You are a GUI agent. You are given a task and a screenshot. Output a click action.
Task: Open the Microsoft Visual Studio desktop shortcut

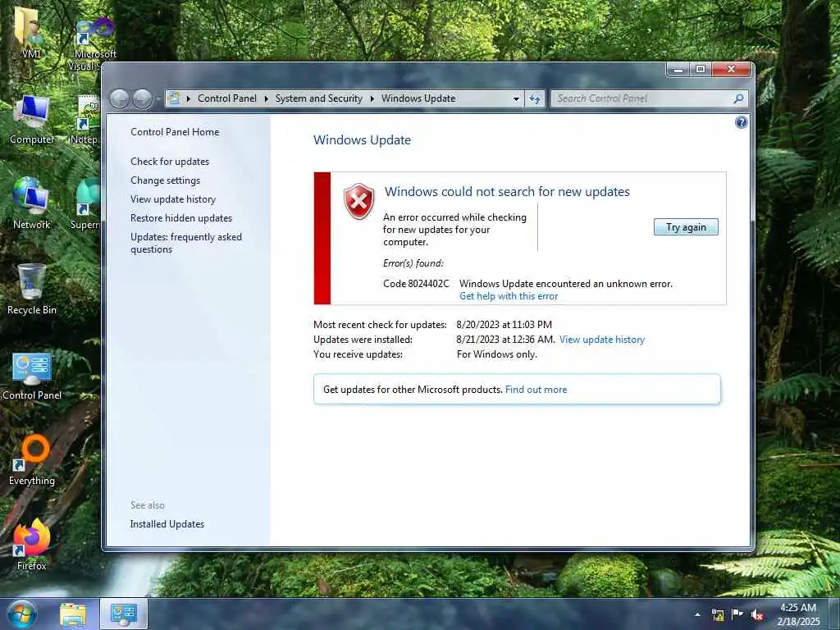pos(91,44)
